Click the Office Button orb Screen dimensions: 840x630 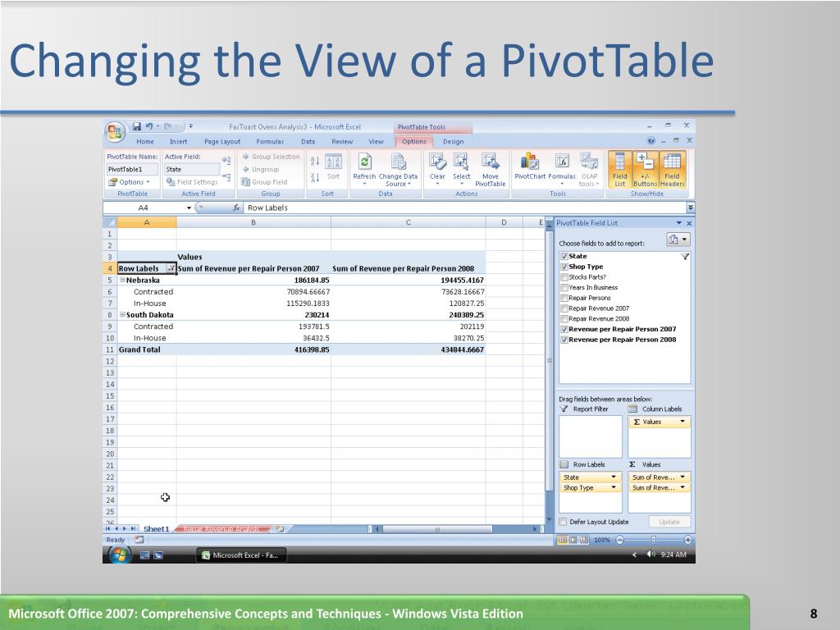115,132
